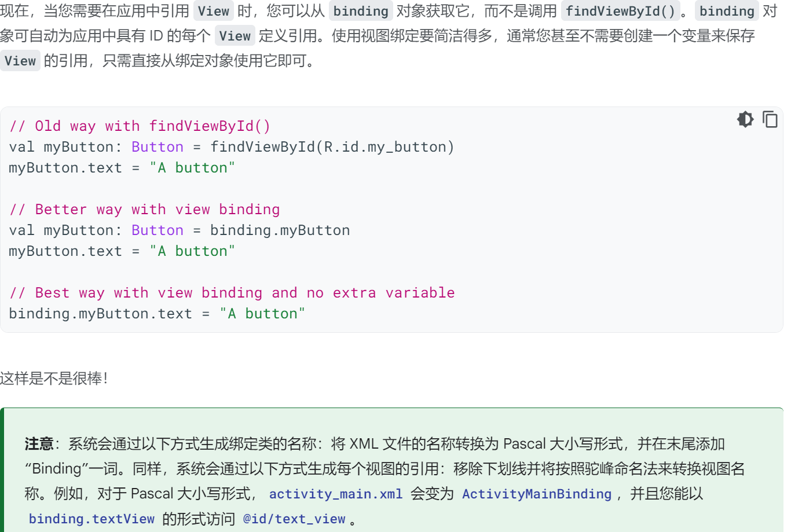Click the last line binding.myButton.text statement
Screen dimensions: 791x532
(156, 314)
